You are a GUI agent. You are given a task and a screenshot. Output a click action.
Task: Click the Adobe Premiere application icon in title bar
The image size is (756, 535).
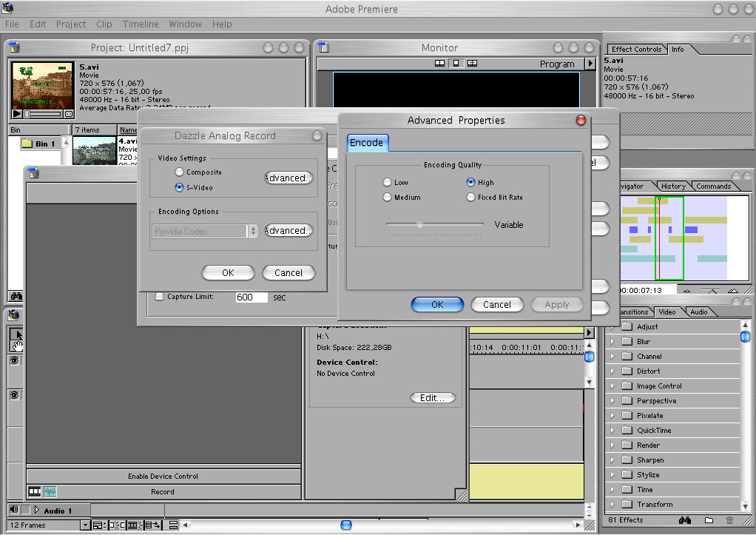click(7, 7)
